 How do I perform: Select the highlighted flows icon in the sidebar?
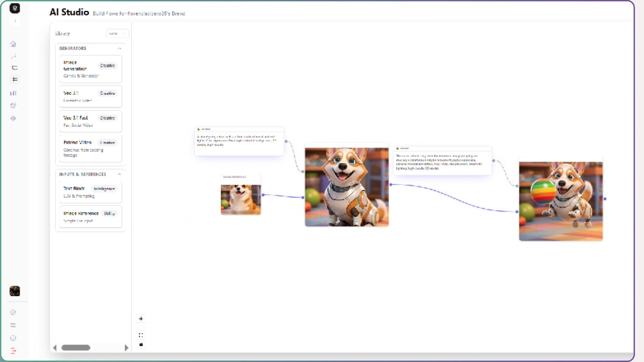[13, 79]
